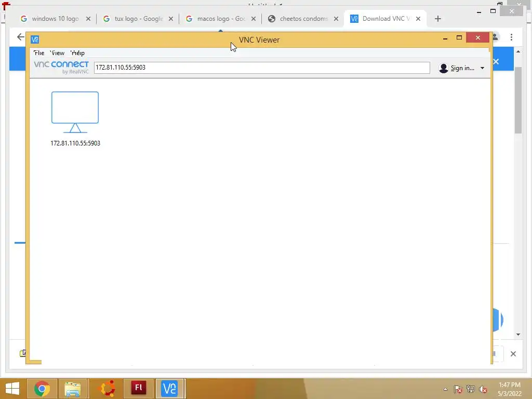Click the taskbar clock showing 1:47 PM
532x399 pixels.
(x=509, y=389)
